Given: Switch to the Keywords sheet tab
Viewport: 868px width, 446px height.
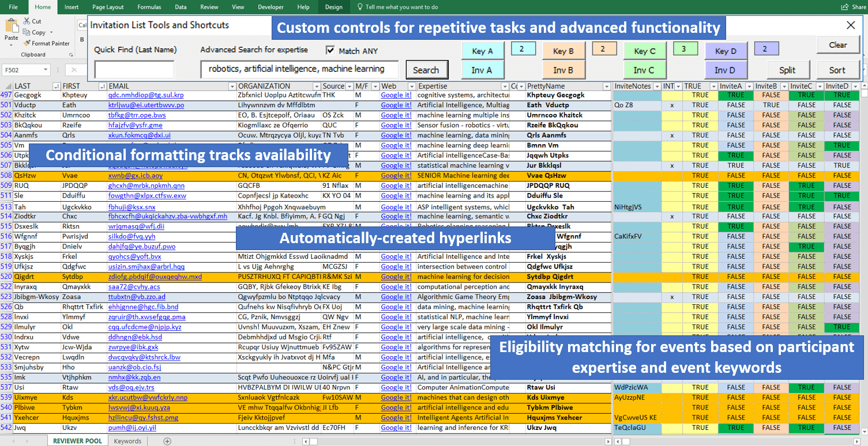Looking at the screenshot, I should pyautogui.click(x=127, y=441).
